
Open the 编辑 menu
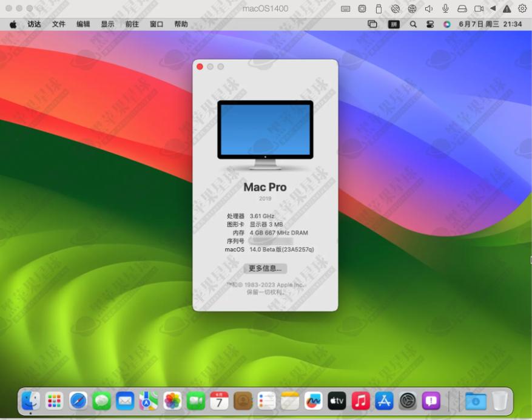tap(83, 24)
